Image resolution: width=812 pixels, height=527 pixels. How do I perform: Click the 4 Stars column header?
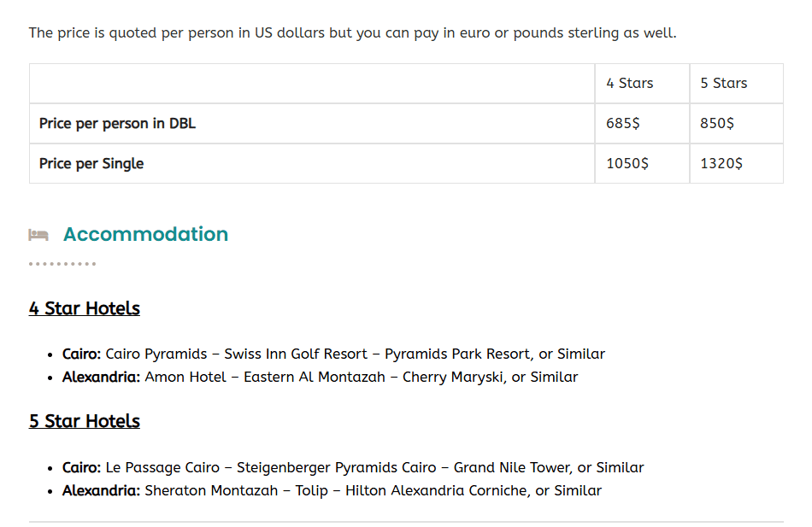(629, 83)
